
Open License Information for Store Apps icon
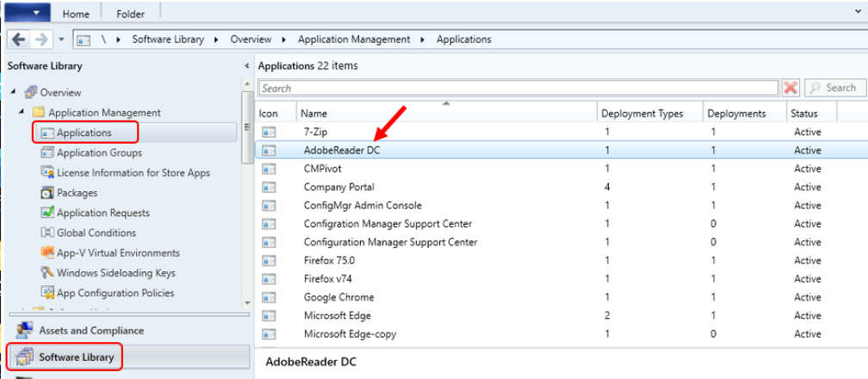click(47, 173)
